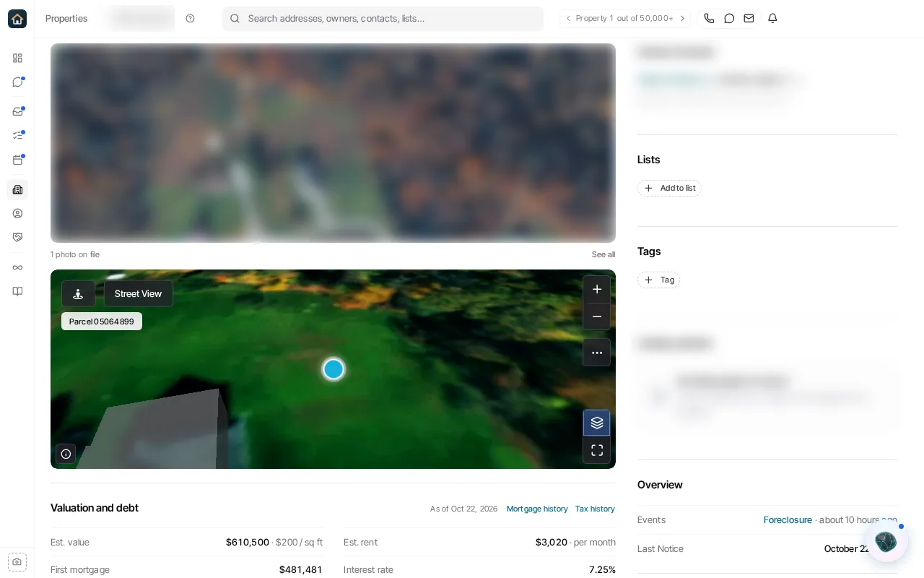924x578 pixels.
Task: Open the handshake deals icon in sidebar
Action: pyautogui.click(x=17, y=237)
